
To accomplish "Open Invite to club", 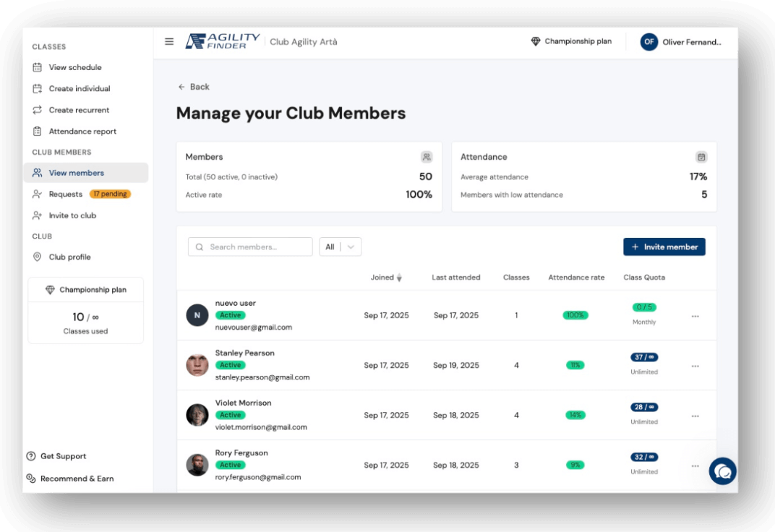I will point(86,215).
